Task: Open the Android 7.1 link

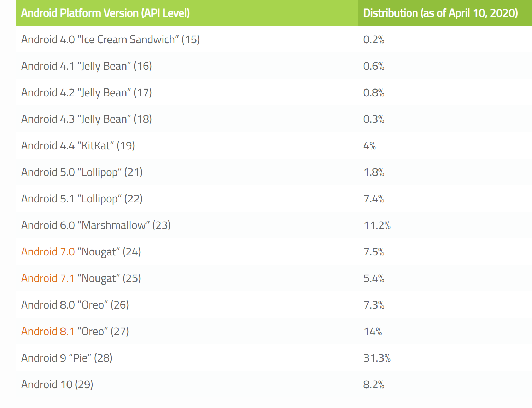Action: pyautogui.click(x=48, y=278)
